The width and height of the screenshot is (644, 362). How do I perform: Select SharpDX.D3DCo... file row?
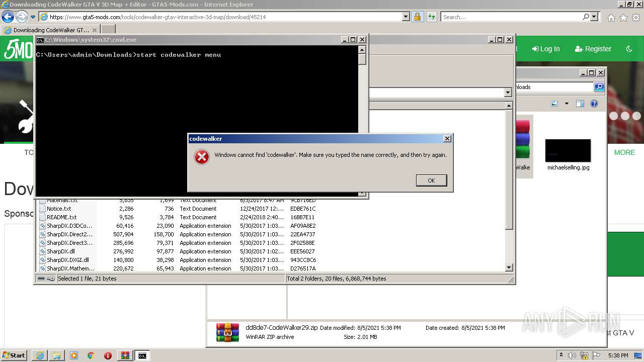coord(178,226)
